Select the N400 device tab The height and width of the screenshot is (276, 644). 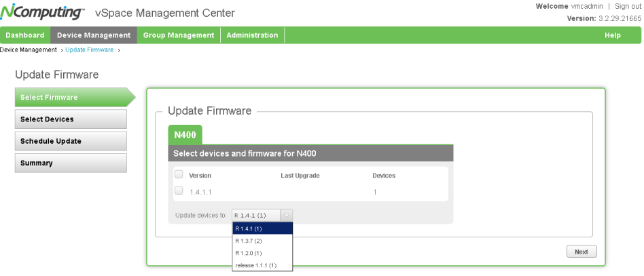point(185,135)
